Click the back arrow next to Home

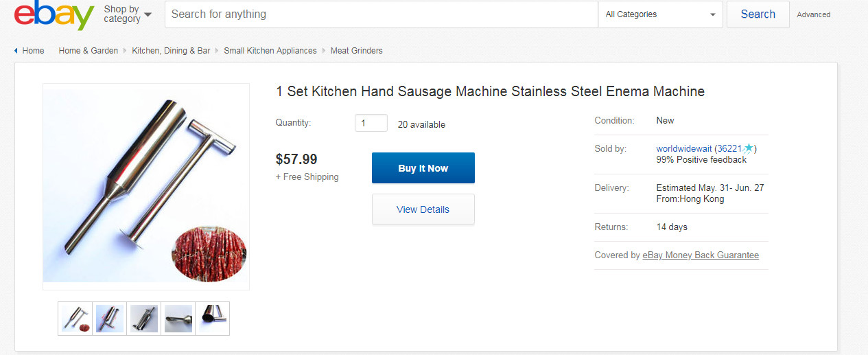(x=16, y=51)
